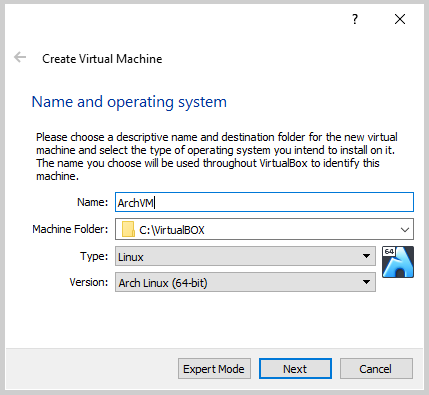Click Next to continue the wizard
Screen dimensions: 429x395
(295, 369)
